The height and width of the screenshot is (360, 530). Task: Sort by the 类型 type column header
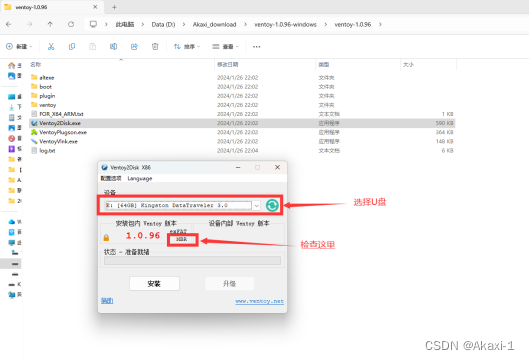click(x=323, y=64)
